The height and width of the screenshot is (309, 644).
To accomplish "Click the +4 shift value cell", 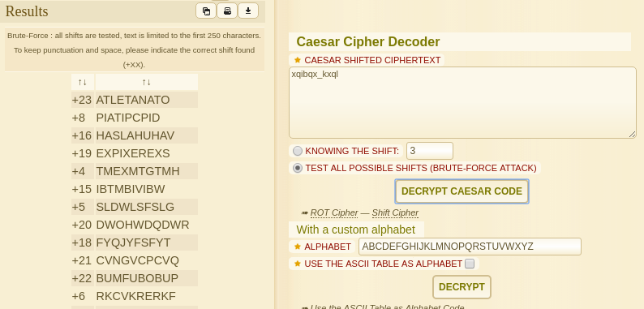I will (83, 171).
